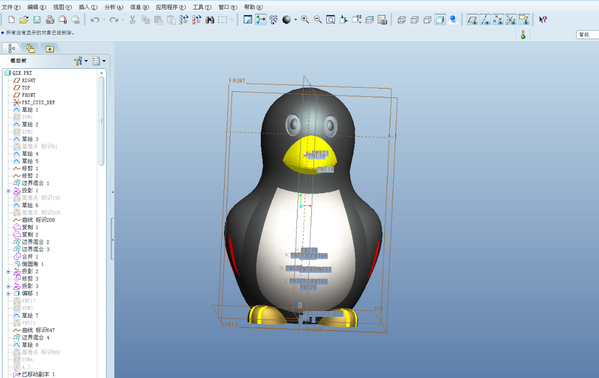Image resolution: width=599 pixels, height=378 pixels.
Task: Click the model tree vertical scrollbar
Action: 102,121
